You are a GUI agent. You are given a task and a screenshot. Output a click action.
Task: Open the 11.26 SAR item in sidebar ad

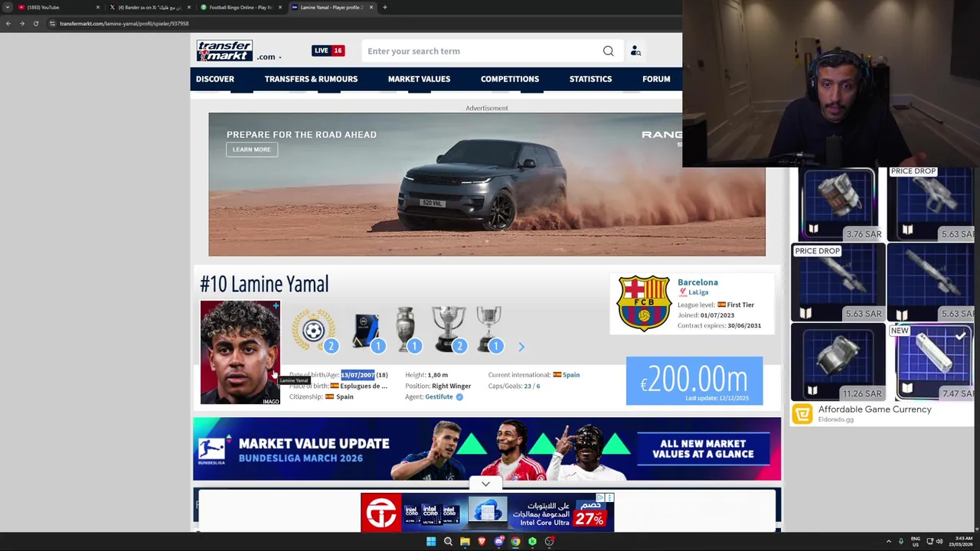(838, 363)
